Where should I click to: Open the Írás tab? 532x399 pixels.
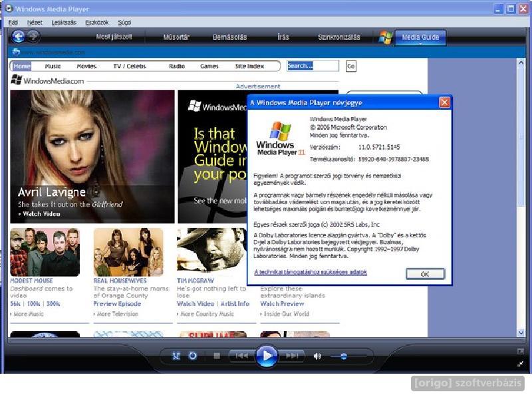pyautogui.click(x=283, y=37)
